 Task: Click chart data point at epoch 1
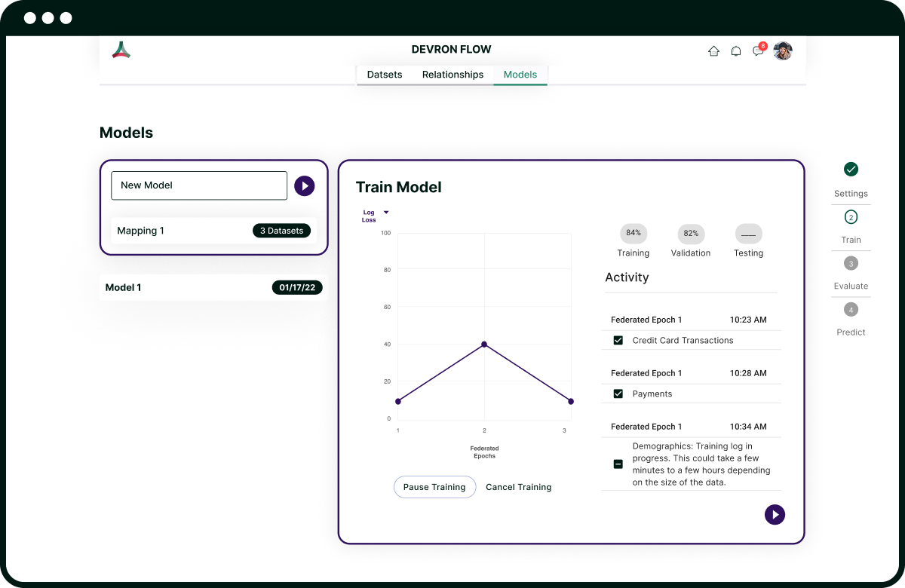pyautogui.click(x=398, y=401)
